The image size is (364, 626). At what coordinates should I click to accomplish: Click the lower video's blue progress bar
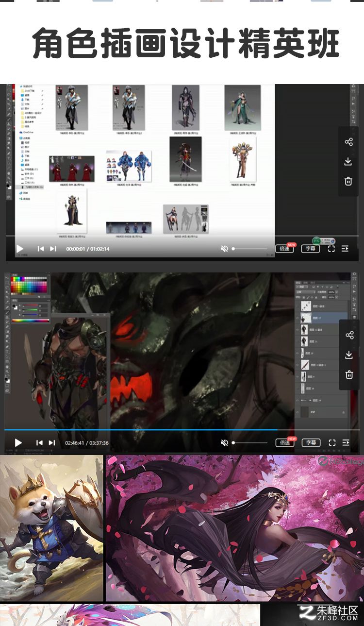pyautogui.click(x=141, y=430)
